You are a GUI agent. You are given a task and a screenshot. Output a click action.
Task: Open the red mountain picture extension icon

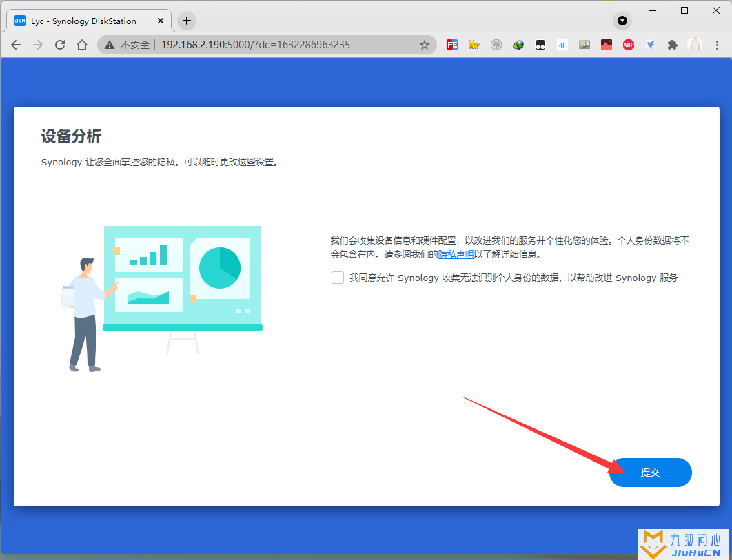pos(607,45)
